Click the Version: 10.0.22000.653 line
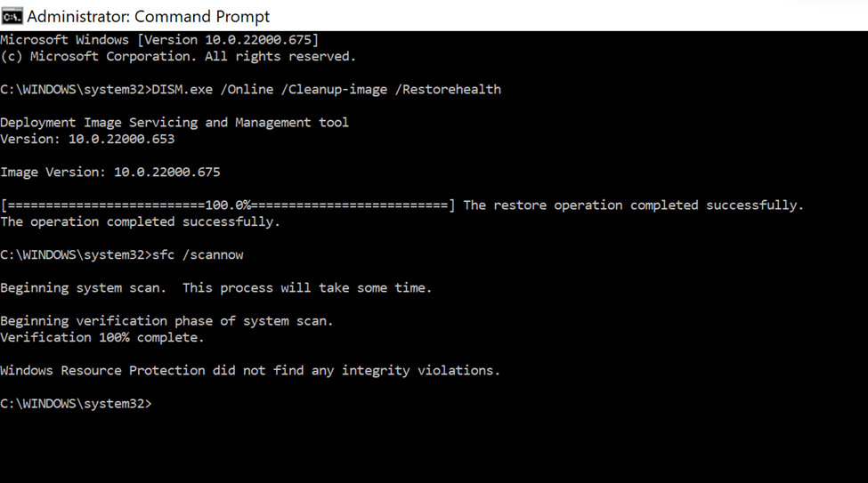 (87, 139)
